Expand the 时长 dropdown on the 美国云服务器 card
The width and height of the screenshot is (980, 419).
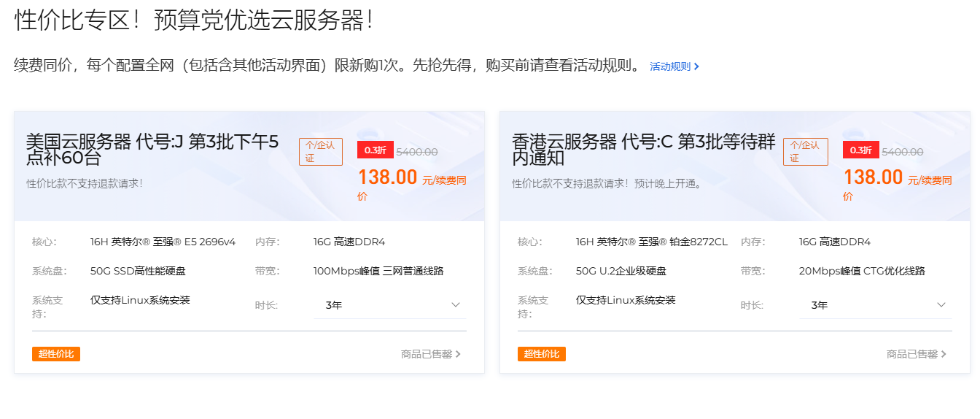(393, 305)
